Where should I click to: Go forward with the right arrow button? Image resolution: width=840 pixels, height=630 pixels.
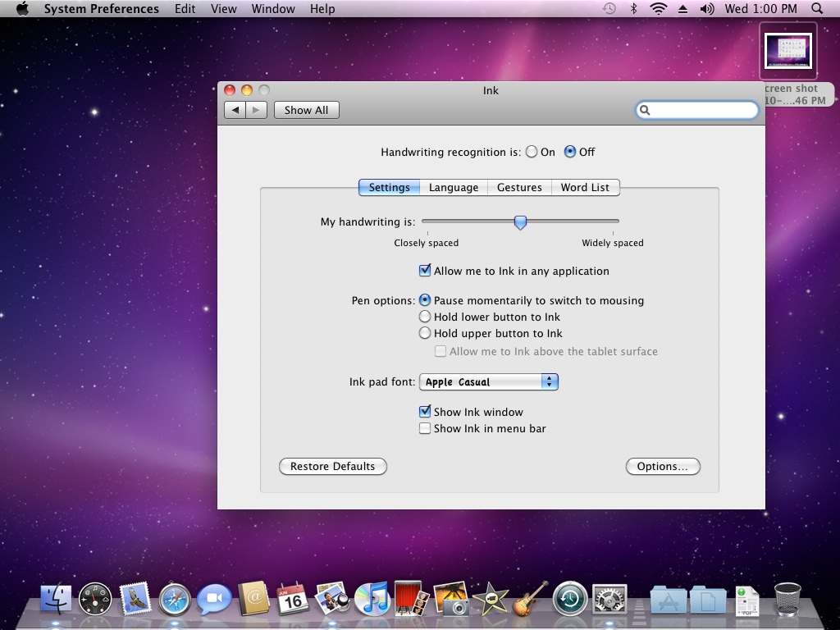coord(257,110)
